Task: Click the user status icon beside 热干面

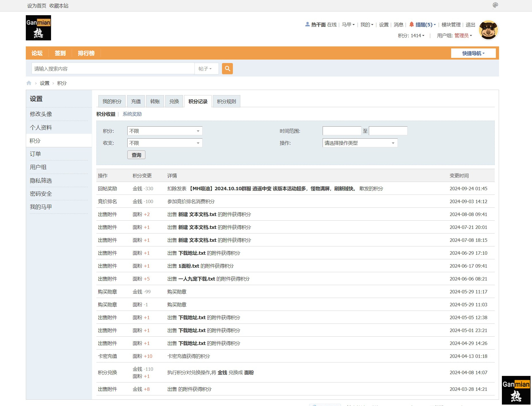Action: (x=307, y=24)
